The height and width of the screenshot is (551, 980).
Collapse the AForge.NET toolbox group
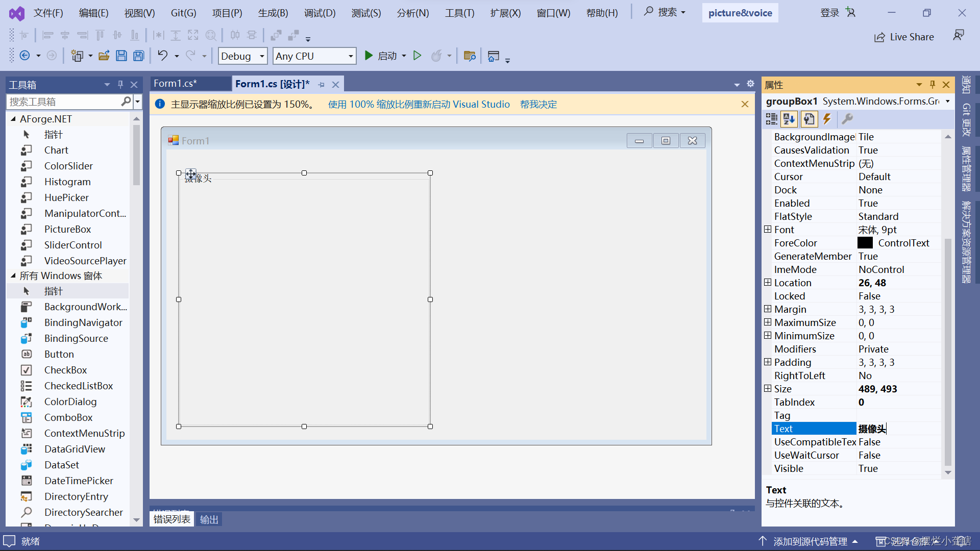click(13, 119)
